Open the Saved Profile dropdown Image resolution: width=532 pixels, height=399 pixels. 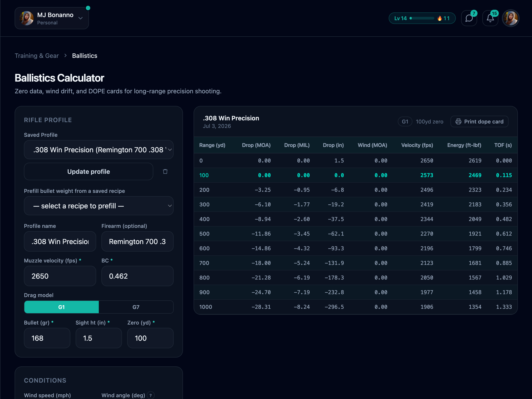tap(99, 150)
